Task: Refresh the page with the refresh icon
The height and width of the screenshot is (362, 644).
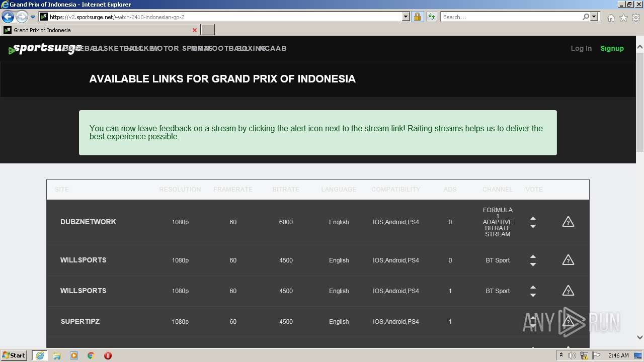Action: click(x=432, y=17)
